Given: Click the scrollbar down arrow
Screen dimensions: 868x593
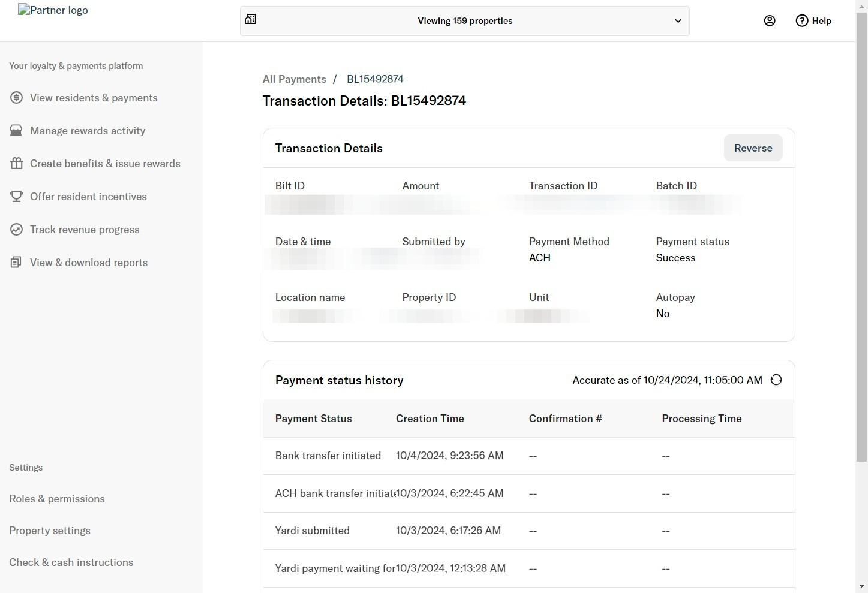Looking at the screenshot, I should [861, 586].
